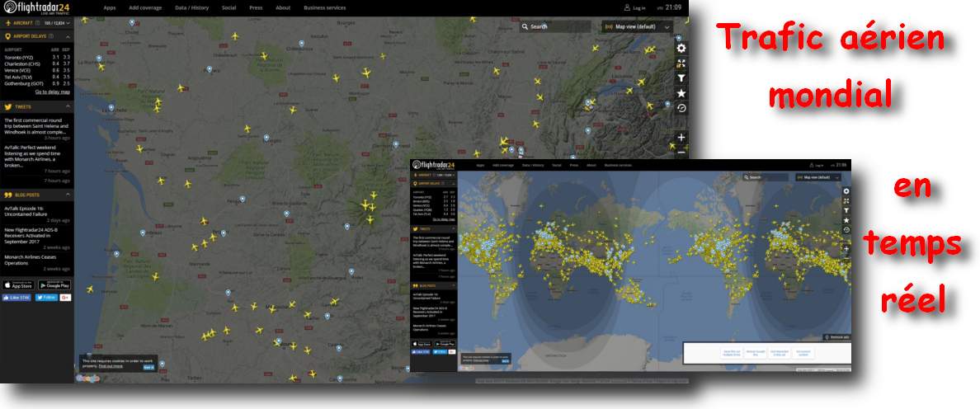Collapse Blog Posts panel in large window

tap(68, 195)
